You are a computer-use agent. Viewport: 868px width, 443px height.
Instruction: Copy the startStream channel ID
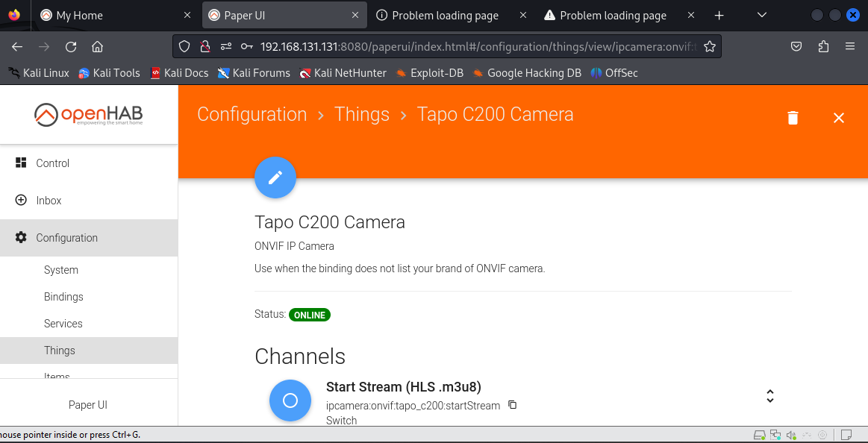[x=512, y=405]
